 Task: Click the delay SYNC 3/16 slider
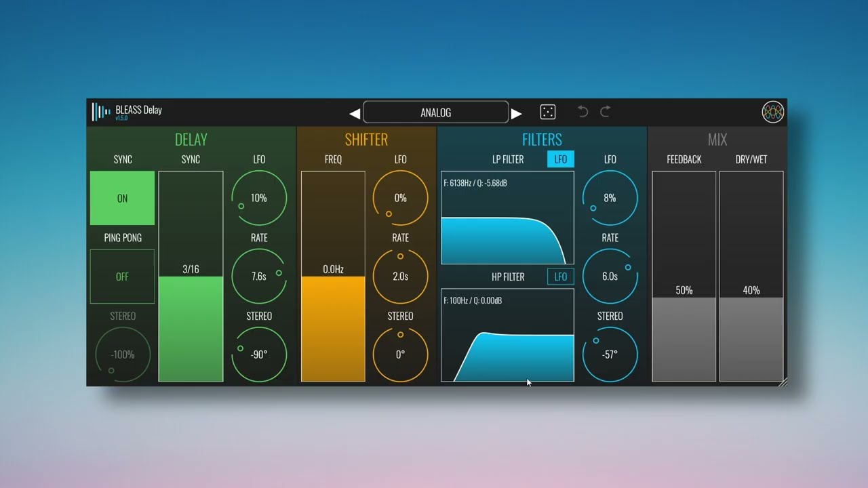point(191,277)
